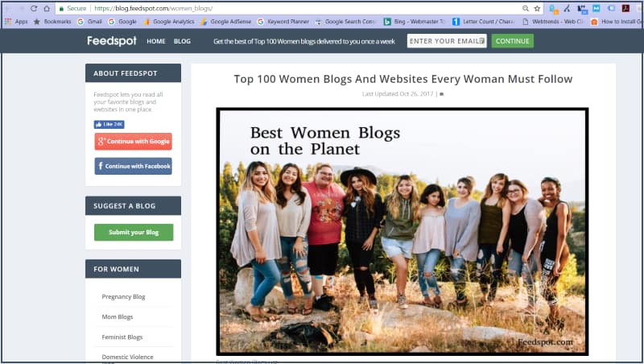The height and width of the screenshot is (364, 644).
Task: Click the Feedspot logo
Action: click(x=112, y=41)
